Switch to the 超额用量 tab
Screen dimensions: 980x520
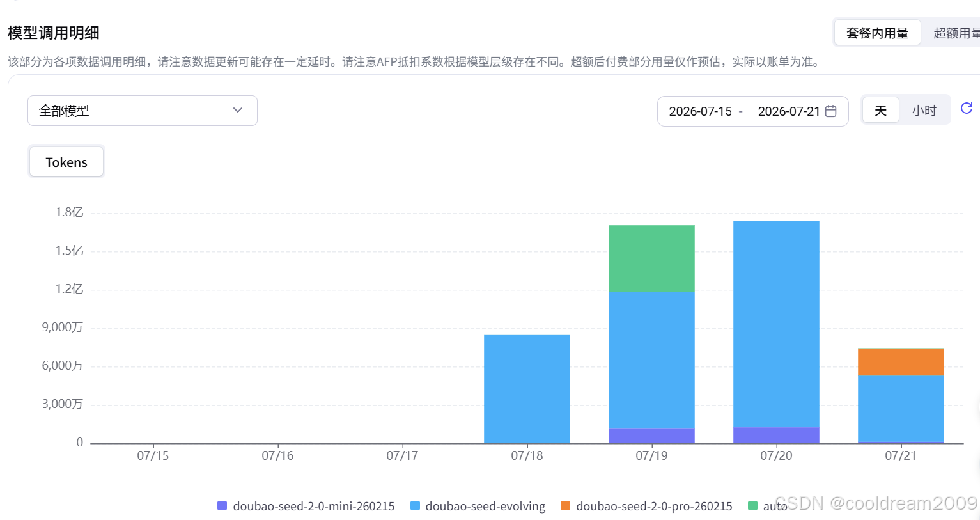956,33
